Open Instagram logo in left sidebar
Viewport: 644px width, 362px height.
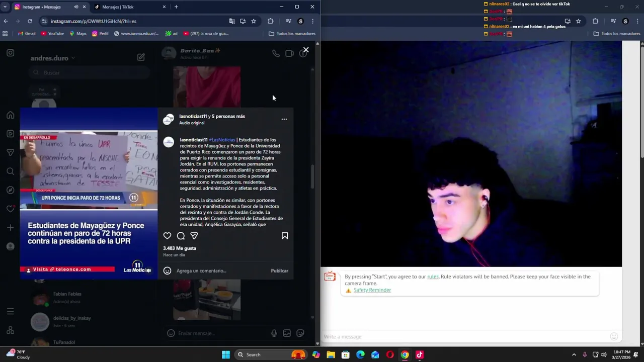(10, 53)
